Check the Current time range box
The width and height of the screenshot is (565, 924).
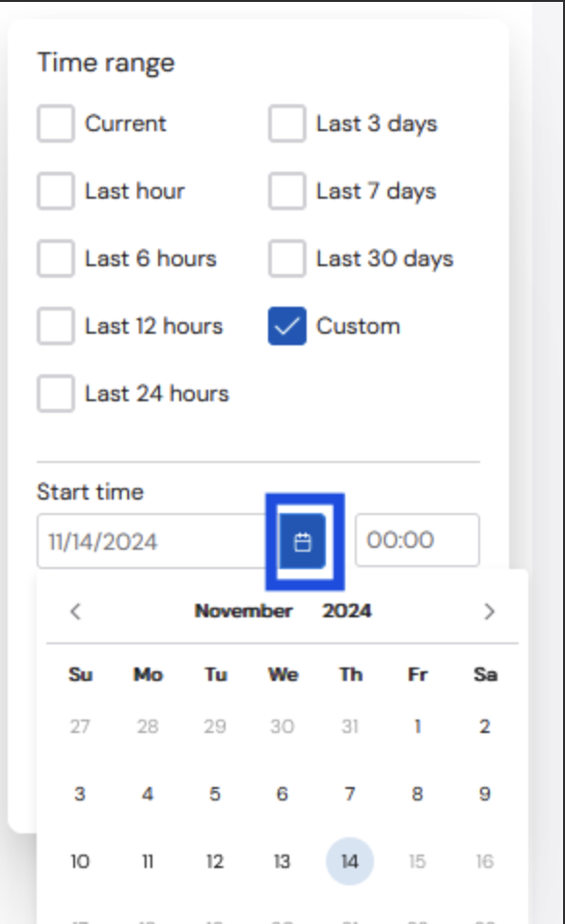(56, 123)
